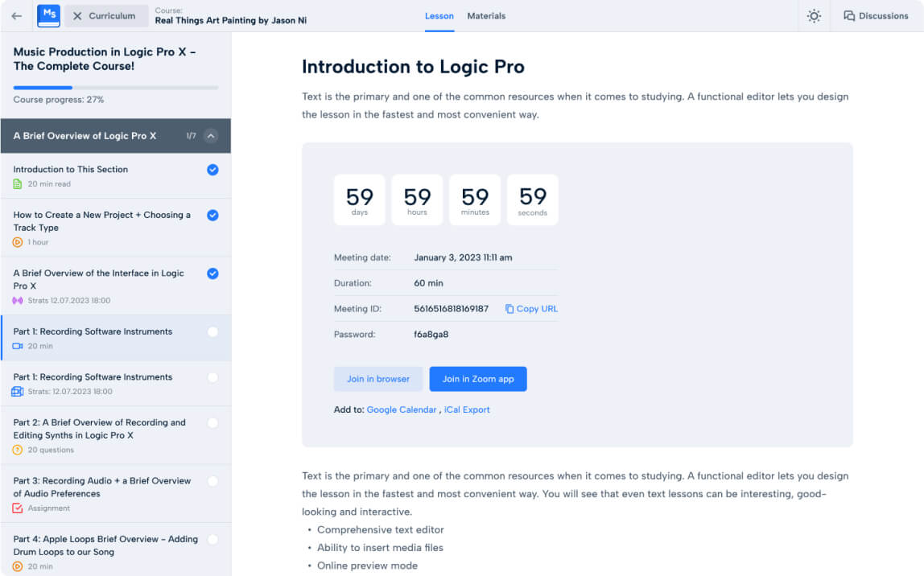The image size is (924, 576).
Task: Click the quiz question mark icon
Action: point(18,450)
